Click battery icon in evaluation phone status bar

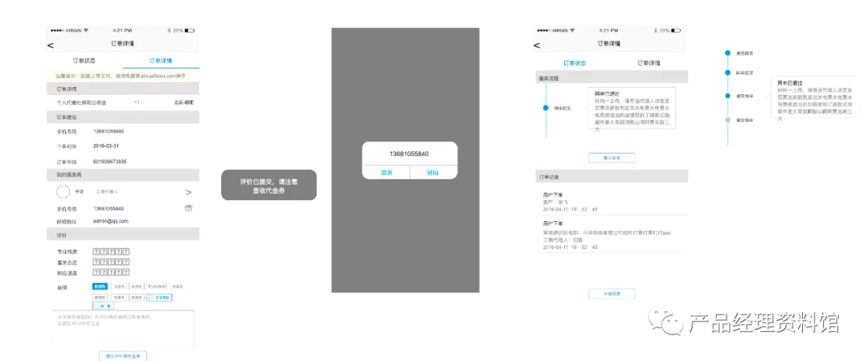[190, 30]
